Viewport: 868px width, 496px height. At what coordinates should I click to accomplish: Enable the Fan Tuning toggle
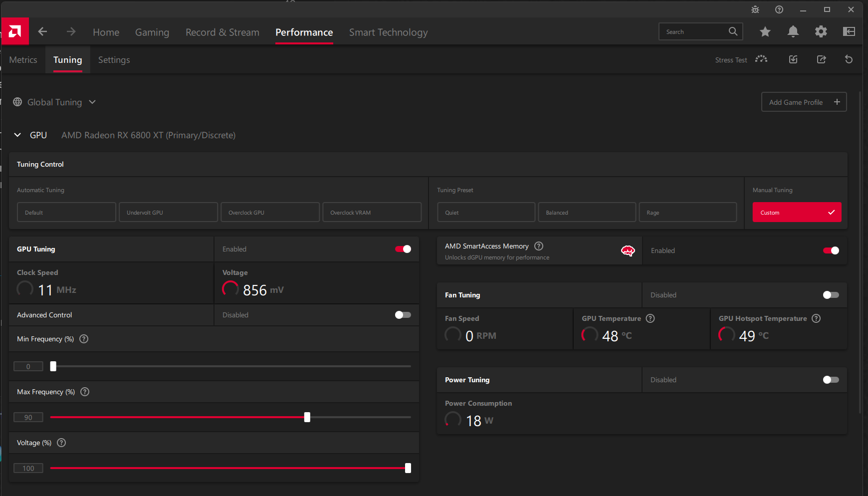(831, 295)
